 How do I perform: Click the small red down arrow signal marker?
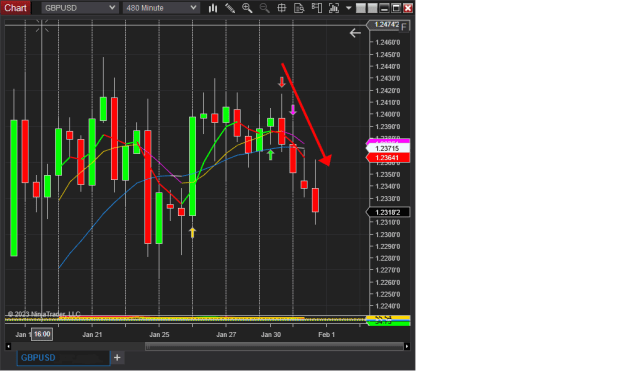pyautogui.click(x=282, y=82)
